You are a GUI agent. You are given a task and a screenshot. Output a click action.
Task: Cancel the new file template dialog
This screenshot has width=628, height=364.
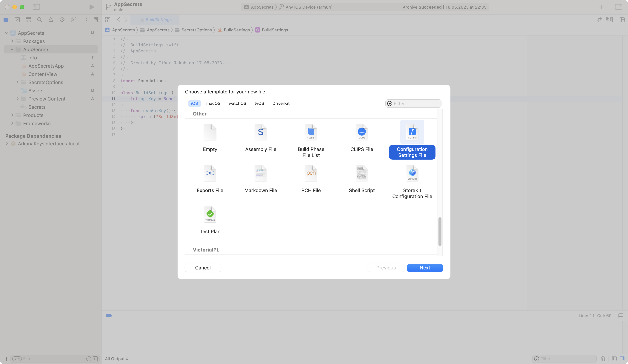tap(203, 268)
